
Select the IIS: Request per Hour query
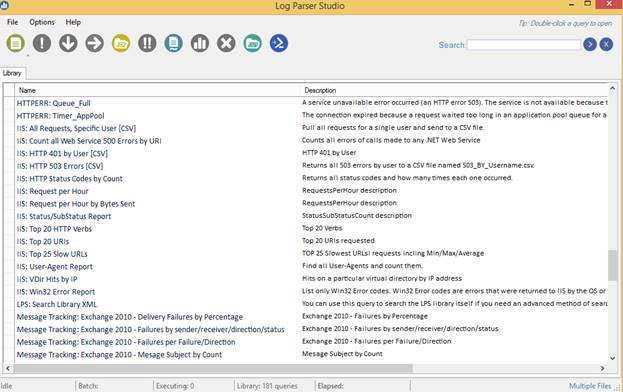[52, 191]
